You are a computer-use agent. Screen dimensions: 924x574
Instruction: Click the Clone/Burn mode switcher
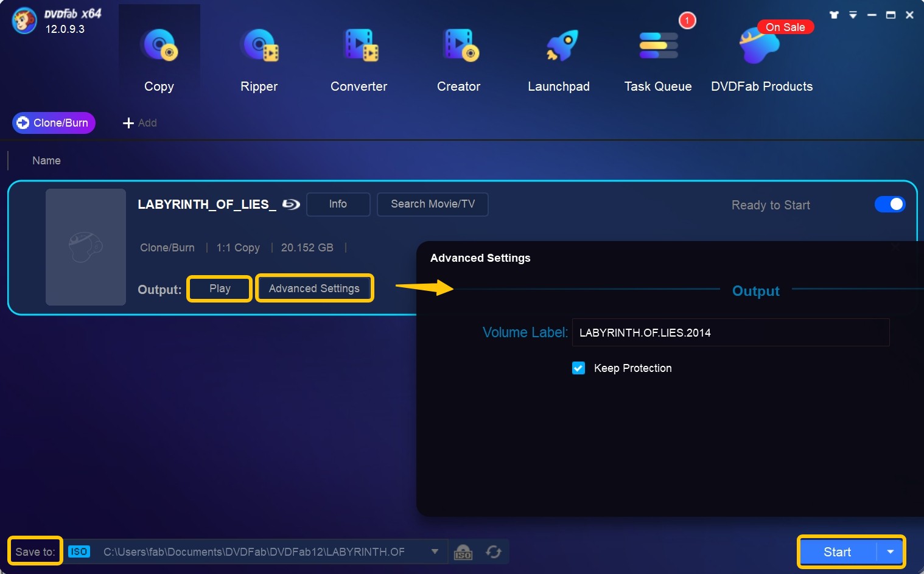click(x=54, y=123)
